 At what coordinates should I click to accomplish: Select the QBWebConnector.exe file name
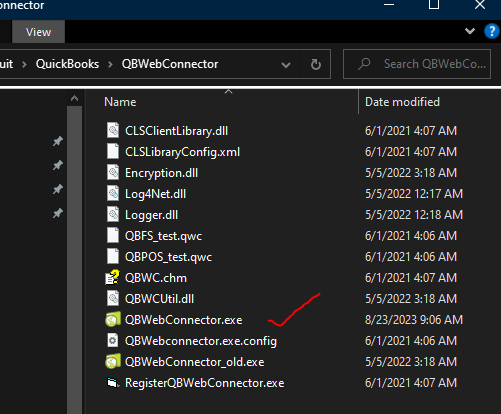pyautogui.click(x=183, y=320)
